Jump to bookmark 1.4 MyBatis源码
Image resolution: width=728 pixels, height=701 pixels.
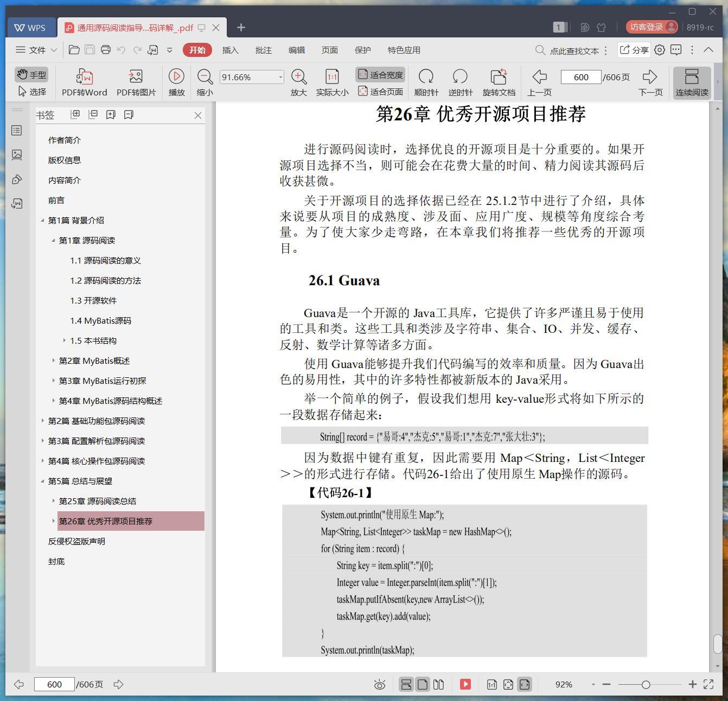click(100, 320)
